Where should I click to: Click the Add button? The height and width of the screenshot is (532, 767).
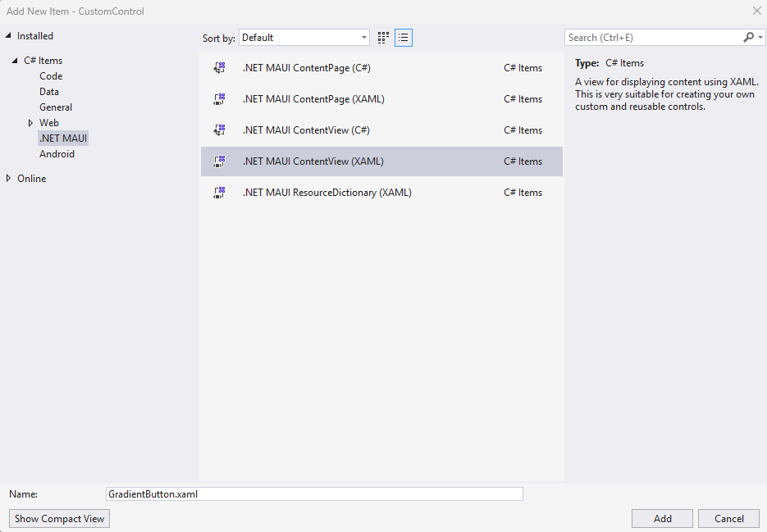click(x=661, y=518)
